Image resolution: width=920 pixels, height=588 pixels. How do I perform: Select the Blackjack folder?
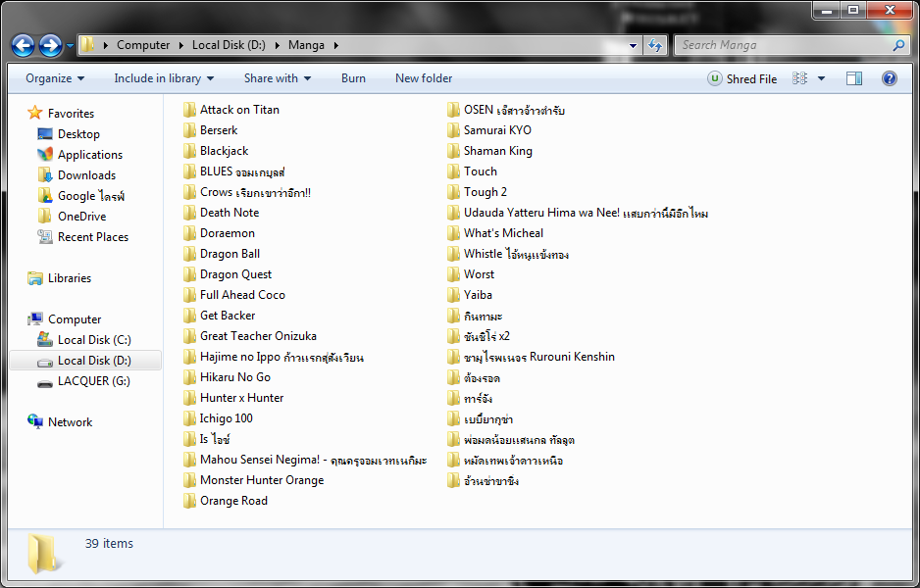[216, 151]
